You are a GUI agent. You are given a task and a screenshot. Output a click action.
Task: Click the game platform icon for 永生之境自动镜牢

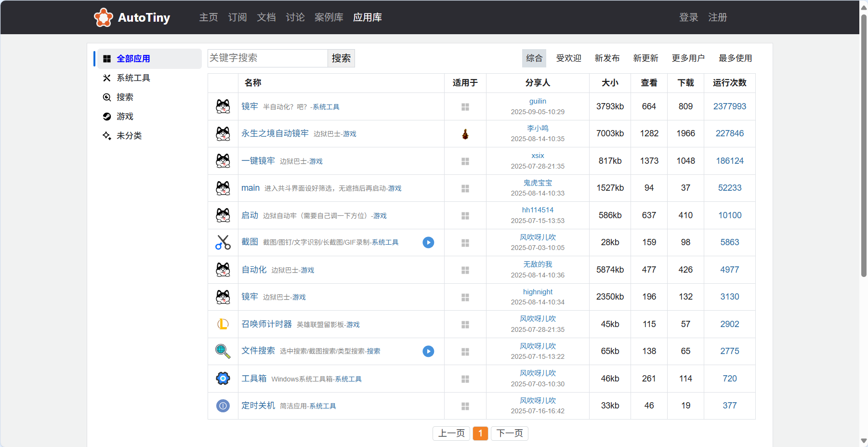click(x=465, y=134)
